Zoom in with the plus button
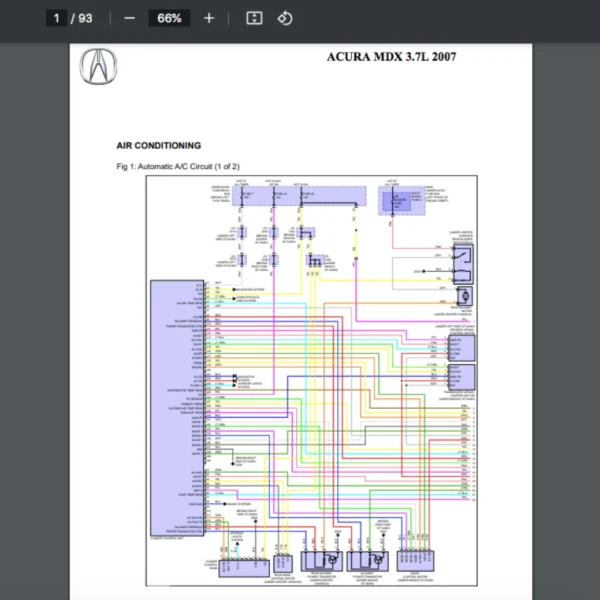 pyautogui.click(x=208, y=18)
